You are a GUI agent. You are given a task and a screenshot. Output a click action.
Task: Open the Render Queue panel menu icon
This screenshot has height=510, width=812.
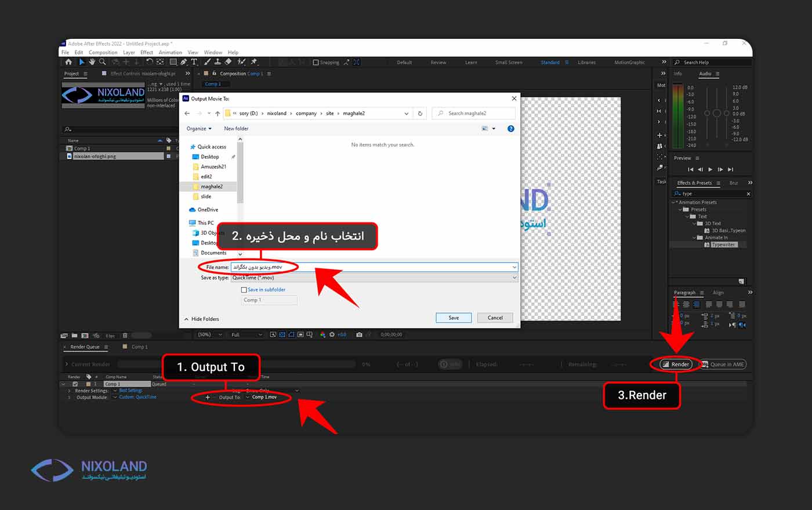(106, 347)
